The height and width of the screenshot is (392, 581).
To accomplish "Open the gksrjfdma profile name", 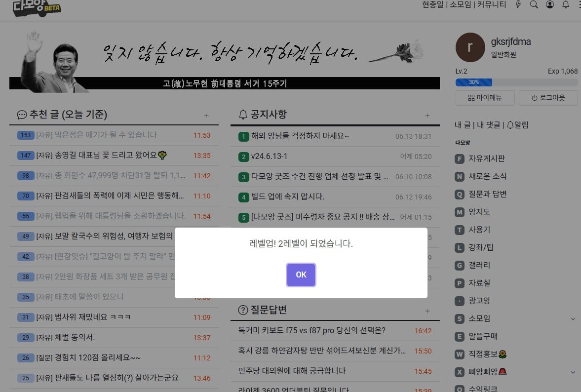I will coord(510,41).
